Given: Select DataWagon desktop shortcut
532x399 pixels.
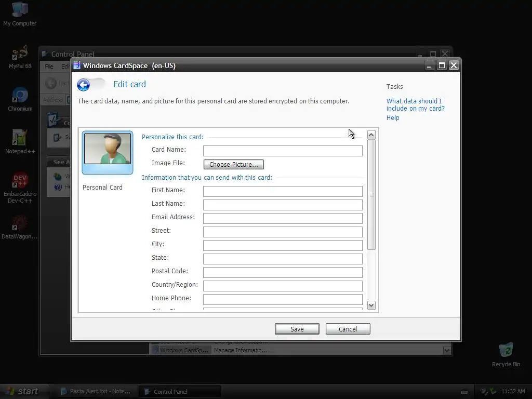Looking at the screenshot, I should (20, 228).
